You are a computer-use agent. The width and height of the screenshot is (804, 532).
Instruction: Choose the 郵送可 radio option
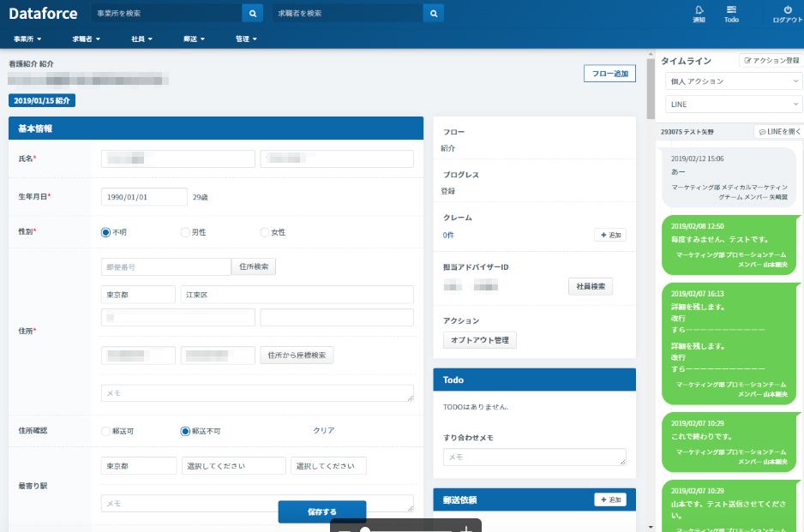[x=106, y=431]
